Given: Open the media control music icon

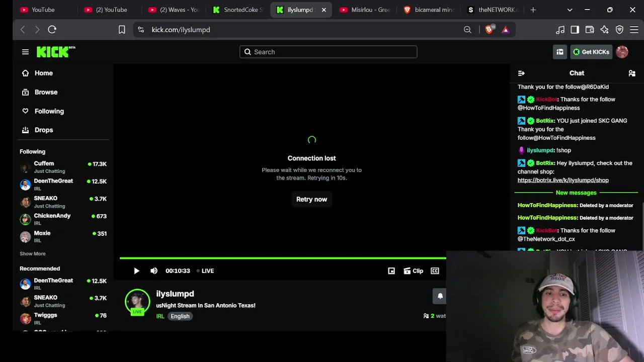Looking at the screenshot, I should (x=560, y=30).
